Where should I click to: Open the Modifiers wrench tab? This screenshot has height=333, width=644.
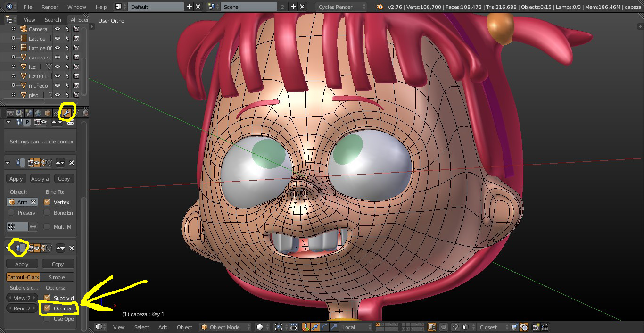pyautogui.click(x=66, y=113)
